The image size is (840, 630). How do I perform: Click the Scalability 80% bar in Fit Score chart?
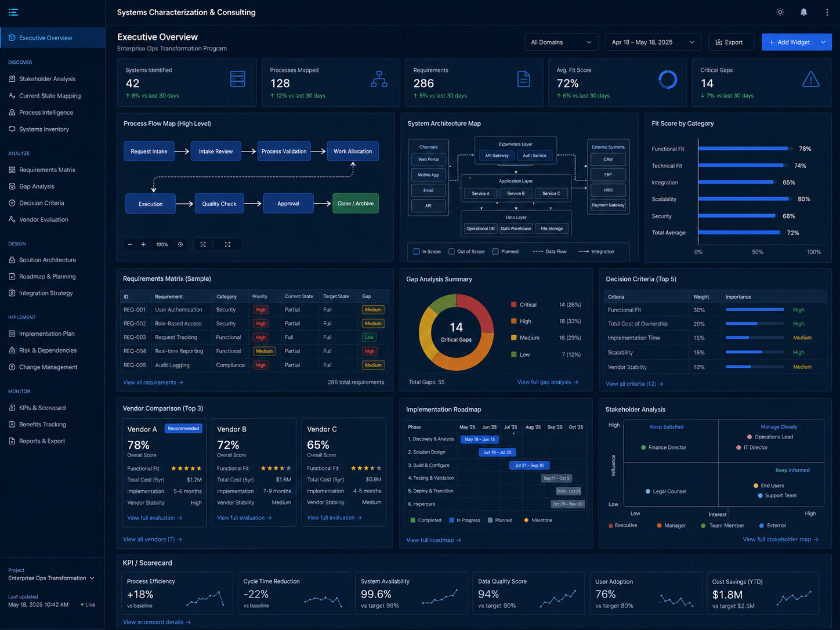point(744,199)
